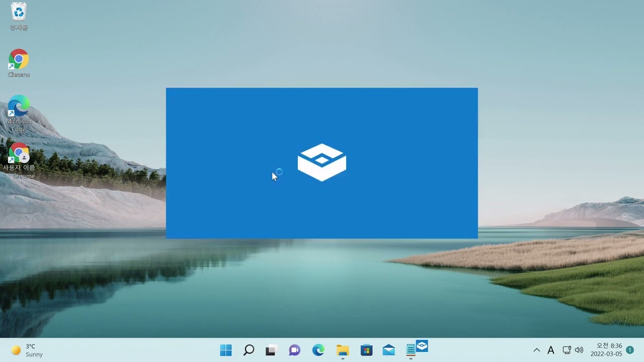Open taskbar Search magnifier
Image resolution: width=644 pixels, height=362 pixels.
(x=249, y=350)
